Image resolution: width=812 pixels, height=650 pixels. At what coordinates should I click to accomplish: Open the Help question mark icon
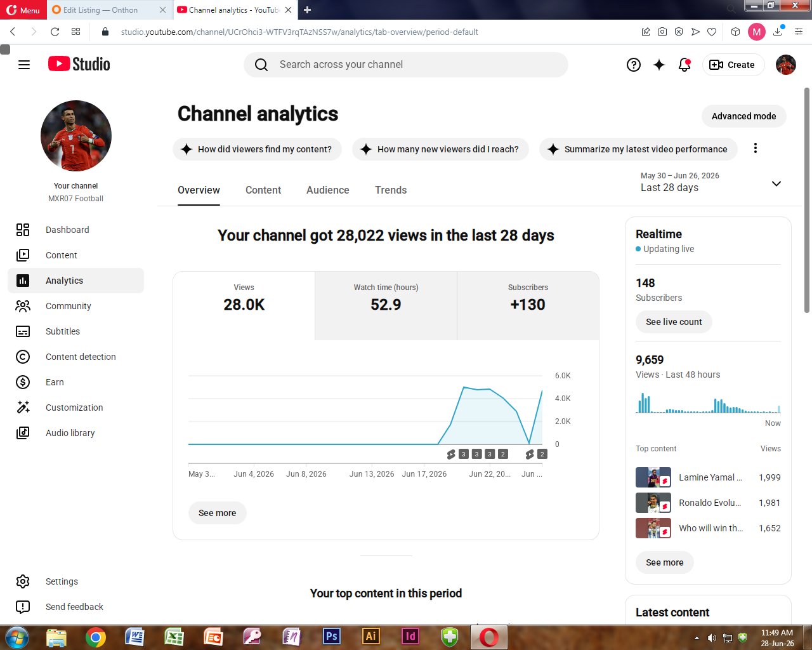(634, 65)
